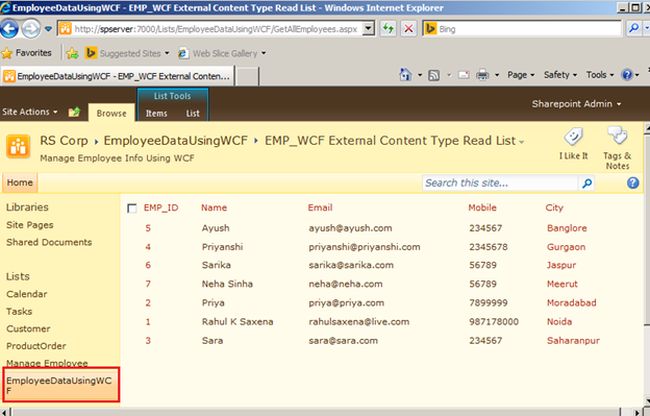Open the Lists heading link
The height and width of the screenshot is (416, 650).
point(18,276)
